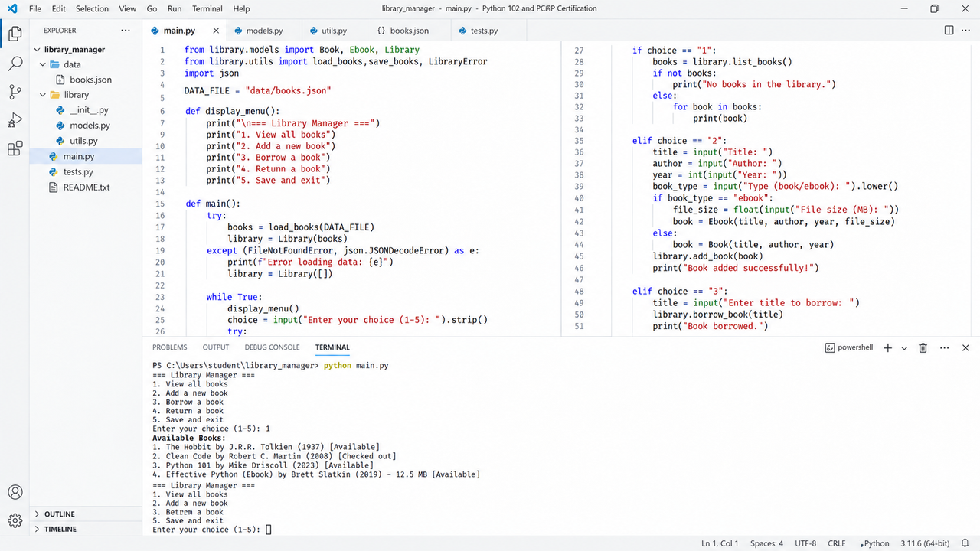980x551 pixels.
Task: Open the new terminal launch profile dropdown
Action: pos(904,347)
